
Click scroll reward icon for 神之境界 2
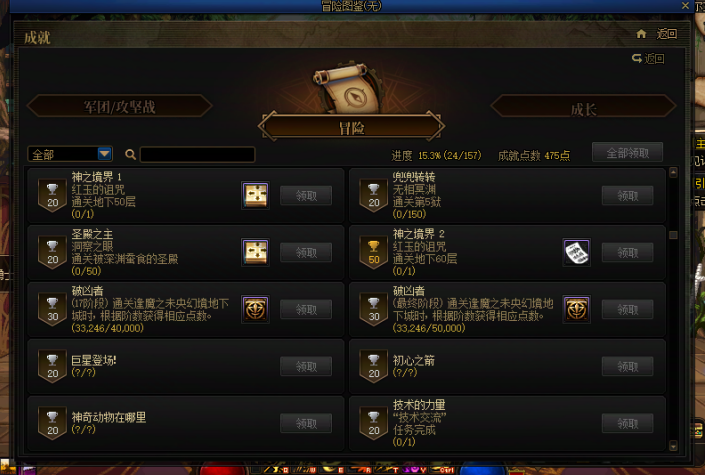pyautogui.click(x=577, y=252)
